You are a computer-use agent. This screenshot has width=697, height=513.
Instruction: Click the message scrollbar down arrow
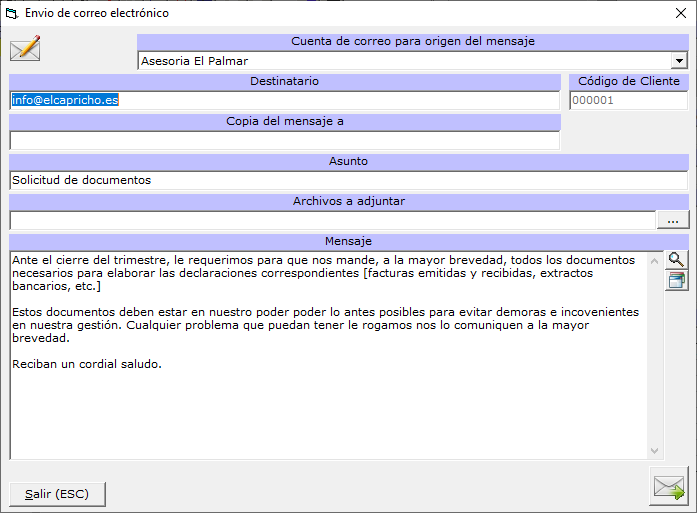655,451
